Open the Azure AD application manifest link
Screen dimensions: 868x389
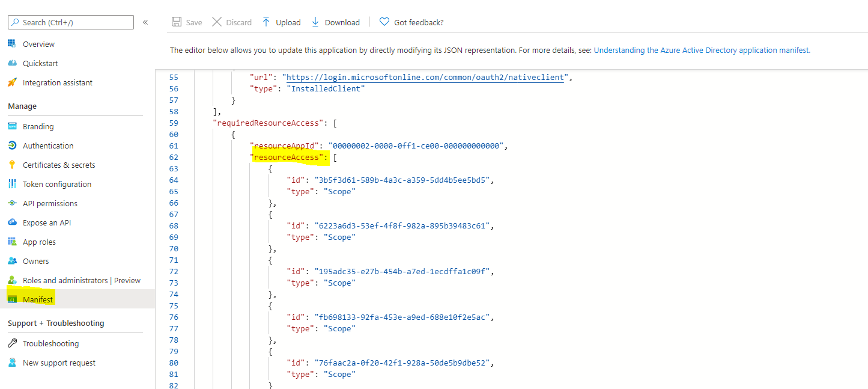click(702, 51)
